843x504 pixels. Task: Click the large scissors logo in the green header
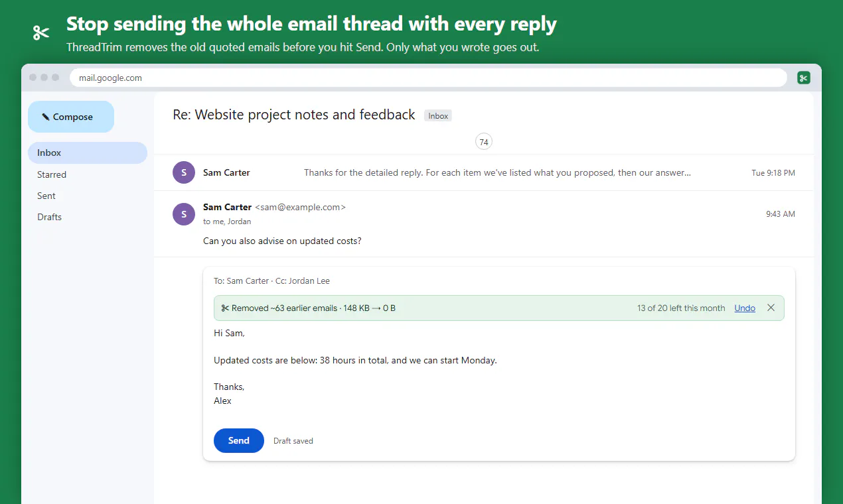point(41,32)
